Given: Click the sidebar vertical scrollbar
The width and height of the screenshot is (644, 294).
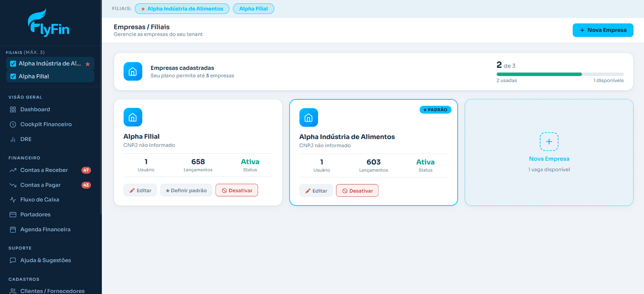Looking at the screenshot, I should click(101, 107).
